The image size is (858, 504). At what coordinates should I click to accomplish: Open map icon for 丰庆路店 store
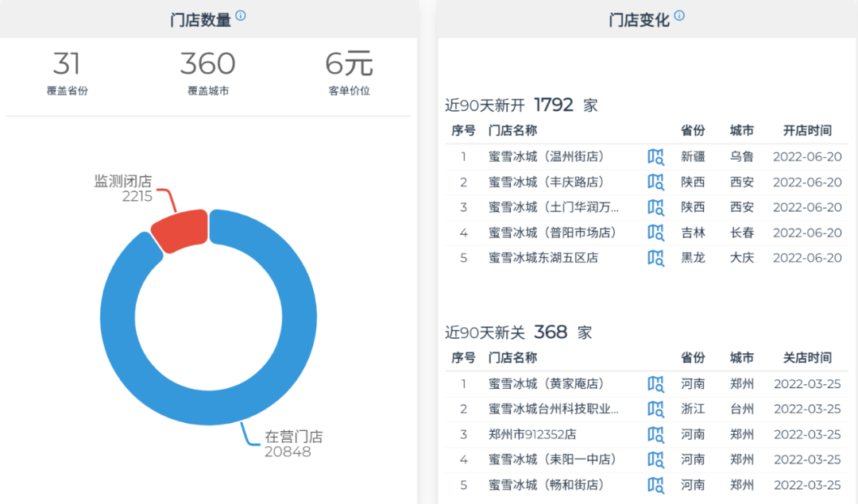coord(655,182)
